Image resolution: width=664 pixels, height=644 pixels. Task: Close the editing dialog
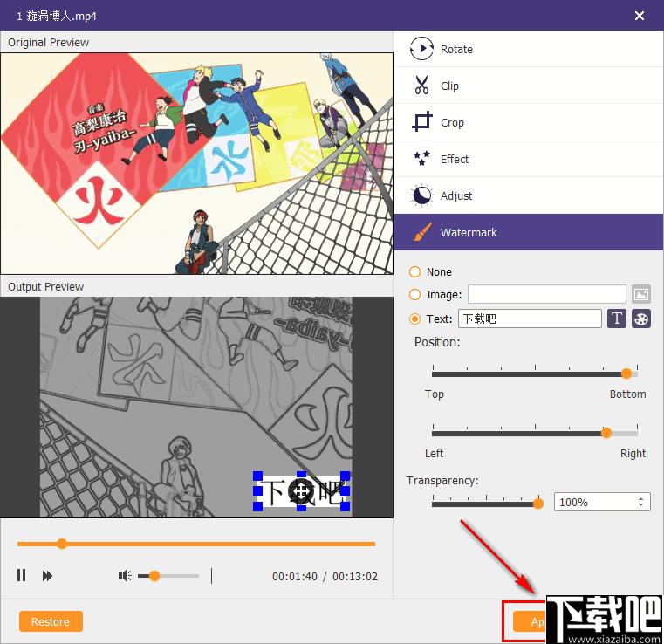[x=640, y=16]
